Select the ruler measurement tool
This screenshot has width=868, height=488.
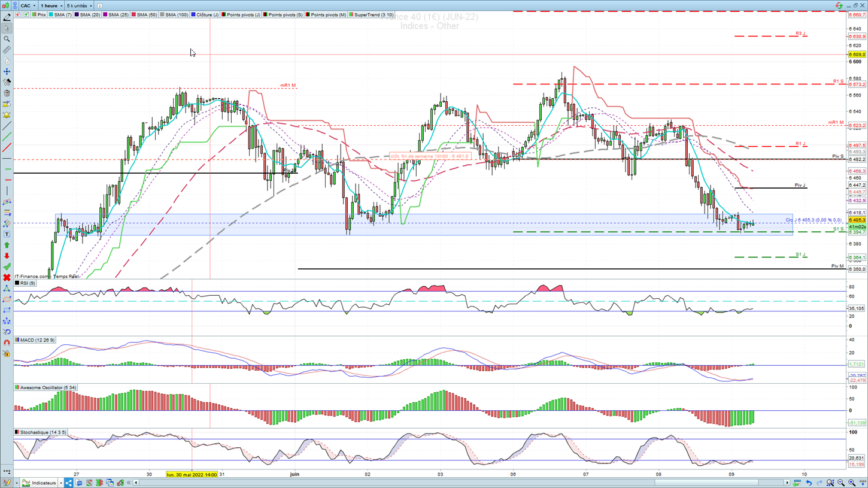pyautogui.click(x=7, y=50)
